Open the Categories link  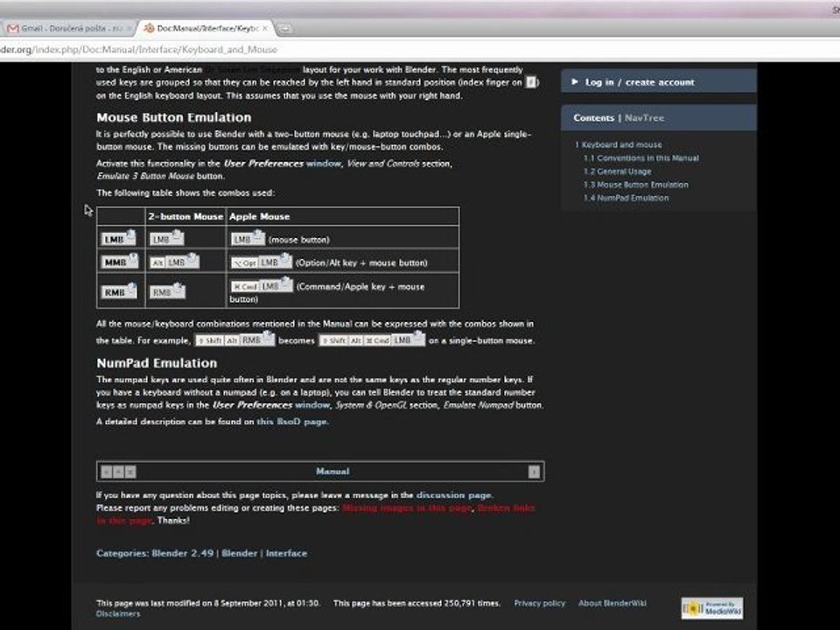click(122, 553)
